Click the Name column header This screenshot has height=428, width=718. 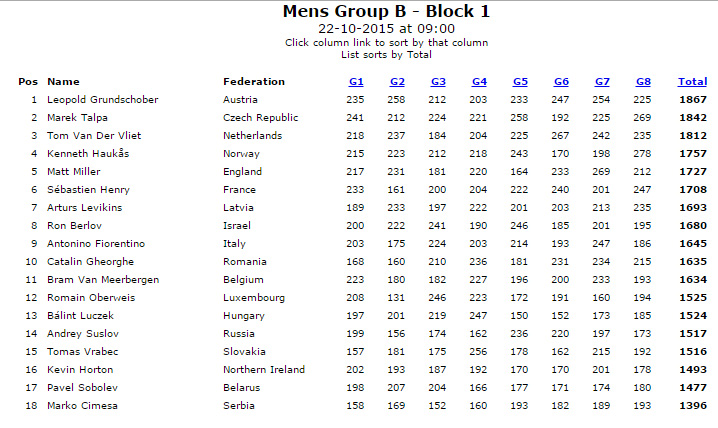(x=63, y=82)
